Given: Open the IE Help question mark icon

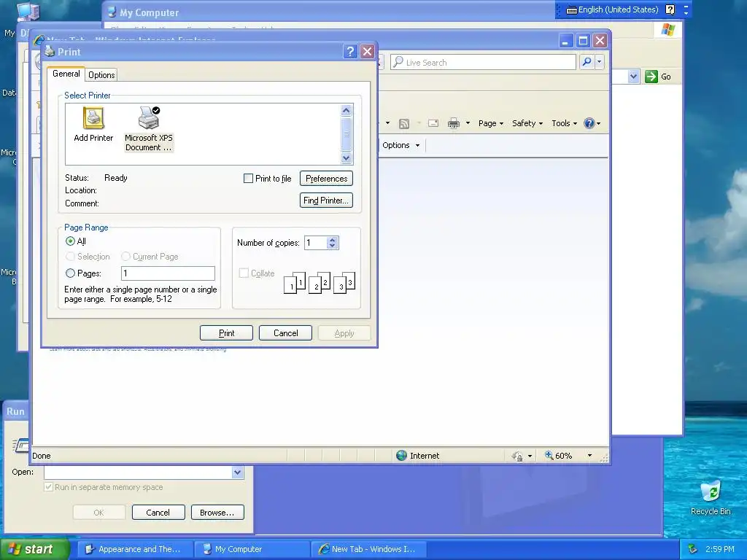Looking at the screenshot, I should coord(589,123).
